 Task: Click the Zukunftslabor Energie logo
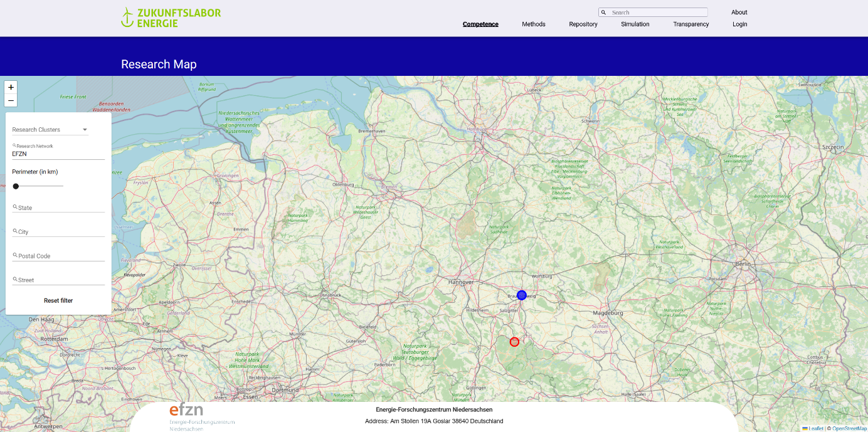click(x=171, y=18)
